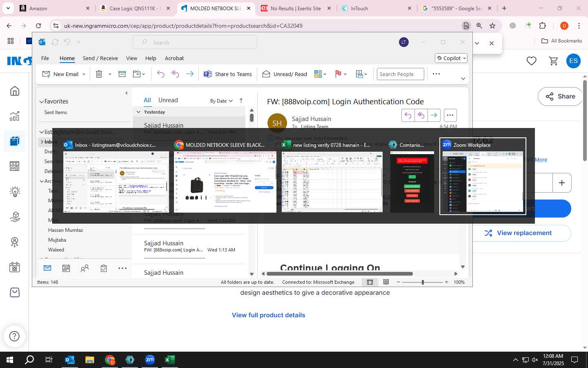This screenshot has height=368, width=588.
Task: Select Sent Items under Favorites
Action: 56,112
